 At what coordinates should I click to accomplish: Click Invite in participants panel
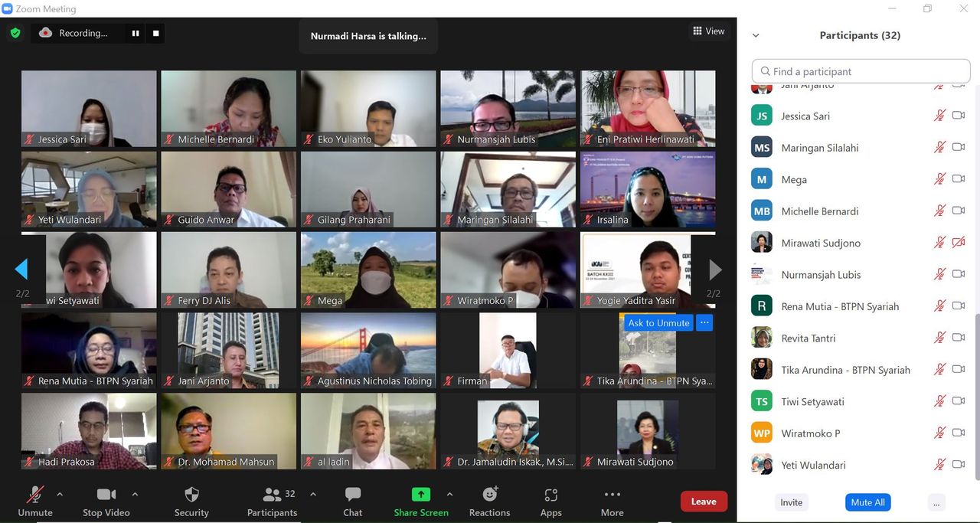point(792,502)
